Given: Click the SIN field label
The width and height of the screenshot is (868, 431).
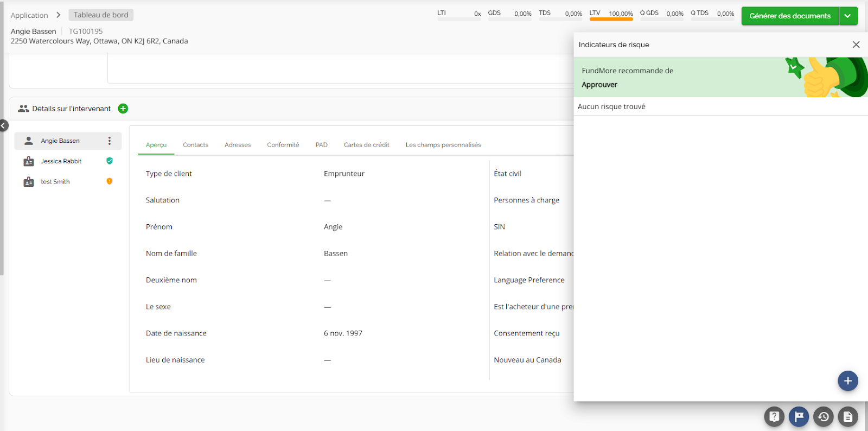Looking at the screenshot, I should pyautogui.click(x=499, y=227).
